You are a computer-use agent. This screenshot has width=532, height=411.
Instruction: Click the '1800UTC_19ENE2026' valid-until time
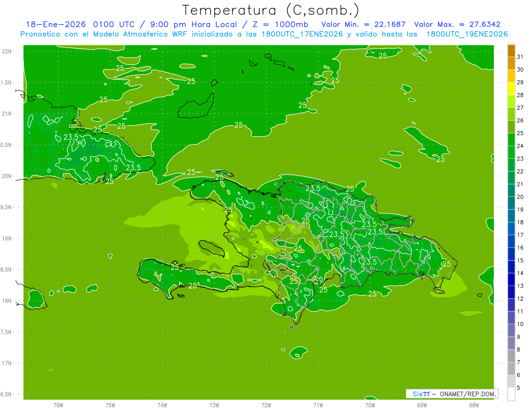(x=467, y=34)
